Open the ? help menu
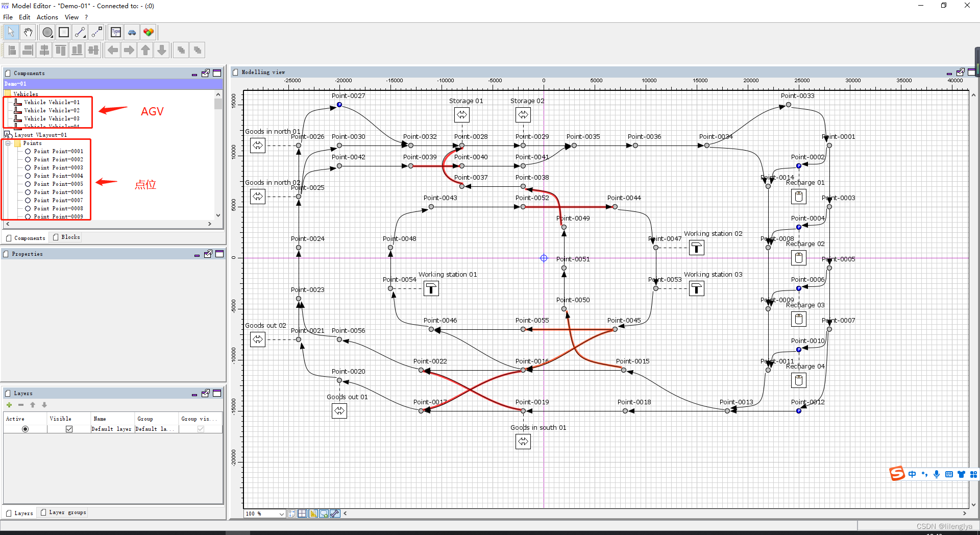This screenshot has height=535, width=980. 86,17
